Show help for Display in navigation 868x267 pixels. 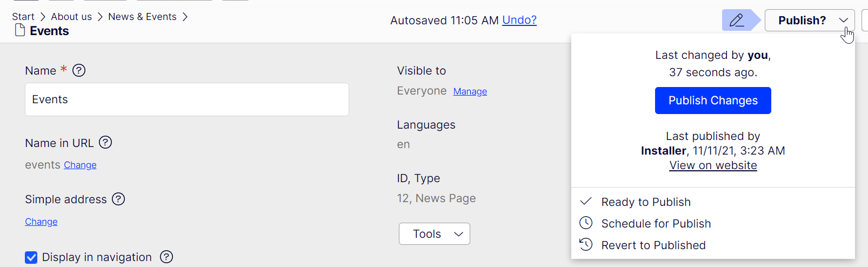click(166, 257)
